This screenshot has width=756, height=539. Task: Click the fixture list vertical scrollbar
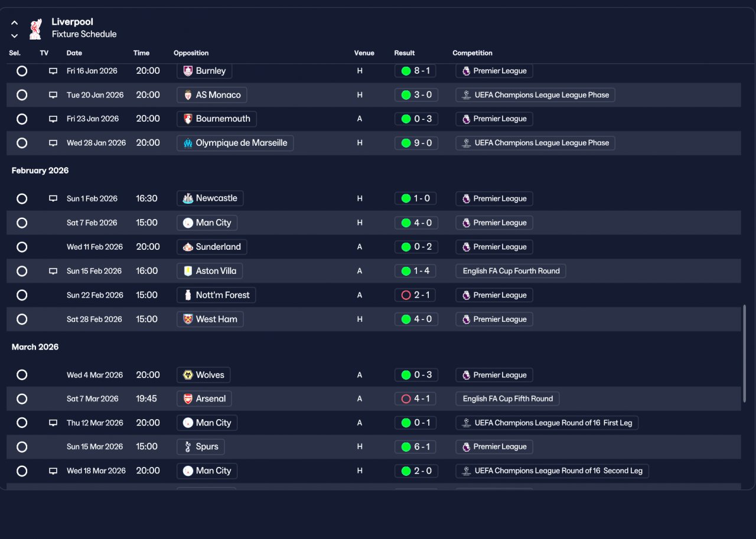pyautogui.click(x=744, y=354)
